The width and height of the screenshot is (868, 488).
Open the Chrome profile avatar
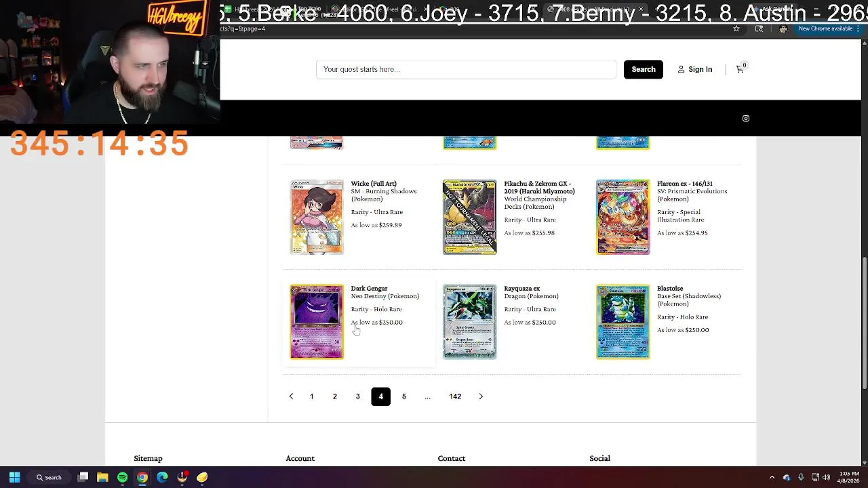tap(783, 28)
